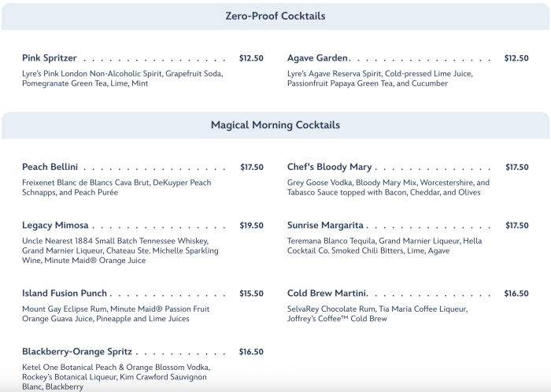Screen dimensions: 551x392
Task: Select the Island Fusion Punch title
Action: click(65, 294)
